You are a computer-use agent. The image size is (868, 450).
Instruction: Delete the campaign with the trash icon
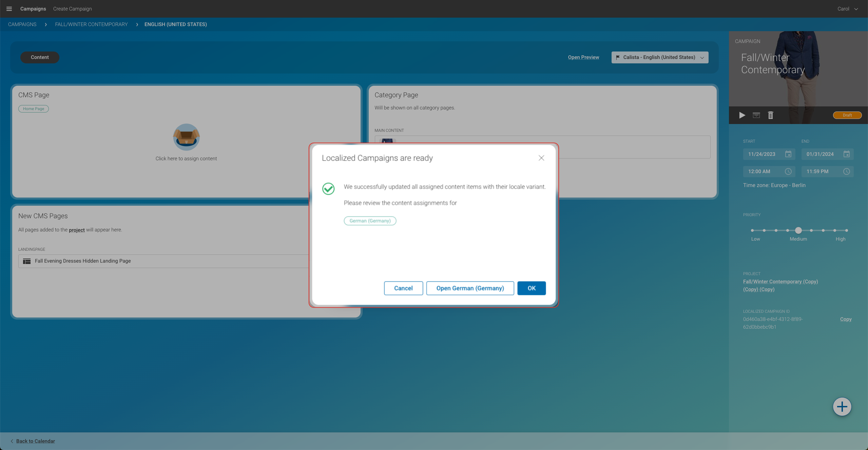coord(770,115)
